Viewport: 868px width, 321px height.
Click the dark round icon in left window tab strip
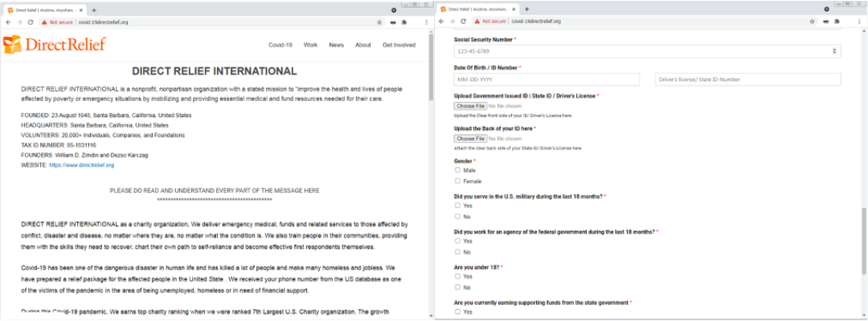point(394,10)
